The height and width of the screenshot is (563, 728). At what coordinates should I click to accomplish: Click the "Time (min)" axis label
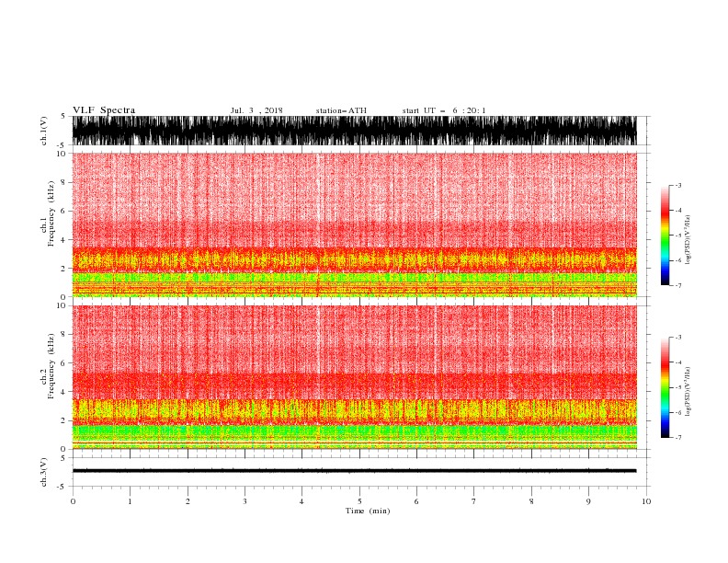pyautogui.click(x=368, y=511)
